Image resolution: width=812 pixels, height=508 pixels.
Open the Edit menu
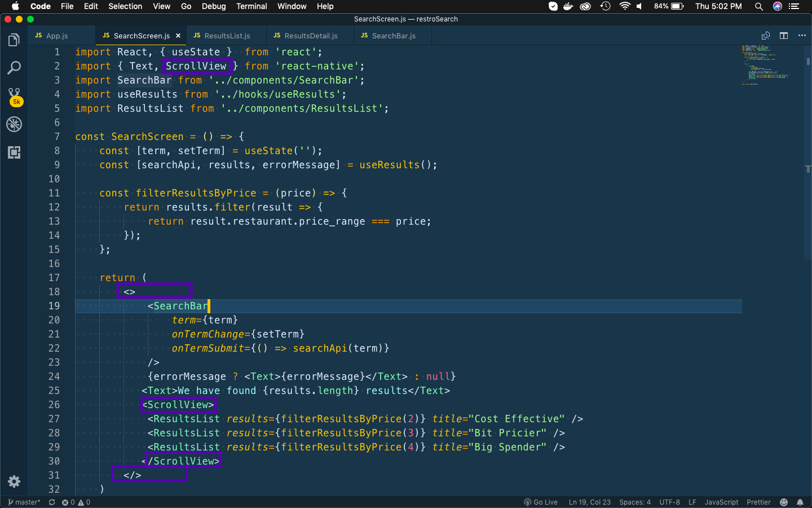click(91, 6)
